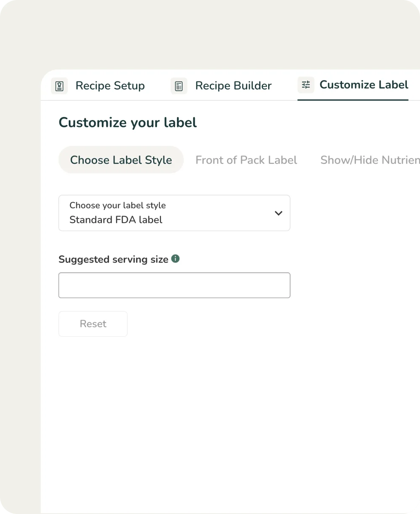Click the label style chevron arrow
Screen dimensions: 420x514
(278, 213)
